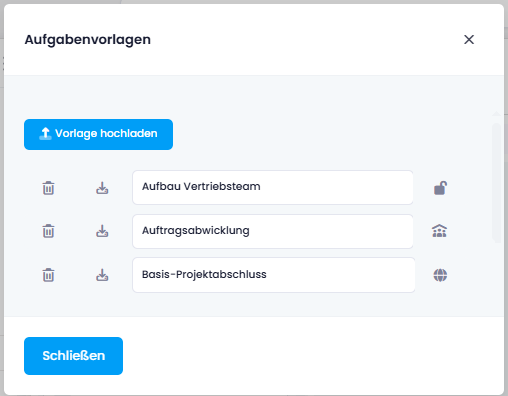Download the Aufbau Vertriebsteam template
Image resolution: width=508 pixels, height=396 pixels.
point(102,188)
